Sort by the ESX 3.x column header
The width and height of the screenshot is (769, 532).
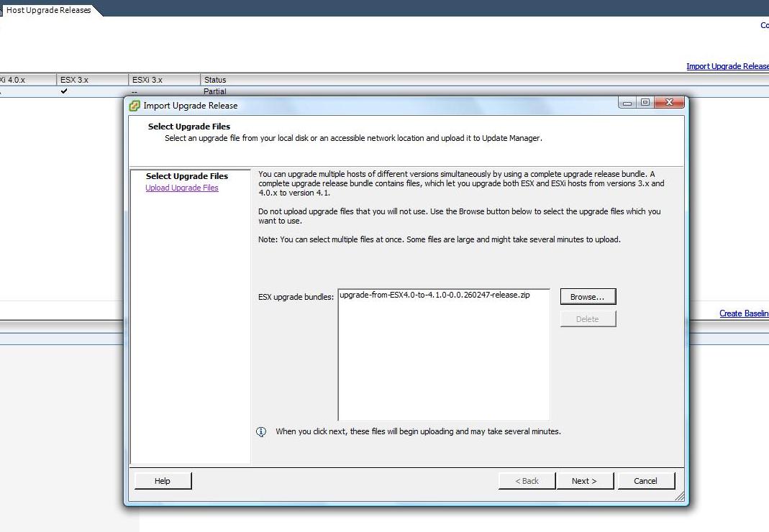click(92, 79)
